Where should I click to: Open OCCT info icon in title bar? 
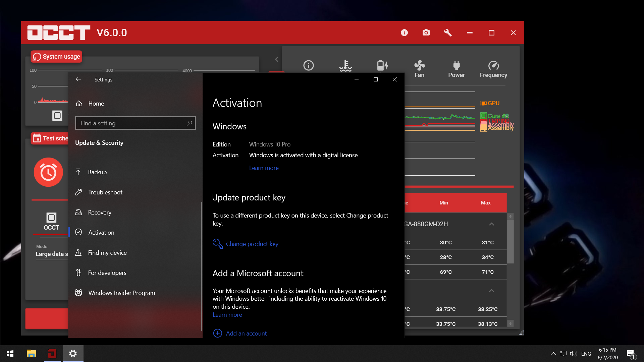point(404,33)
